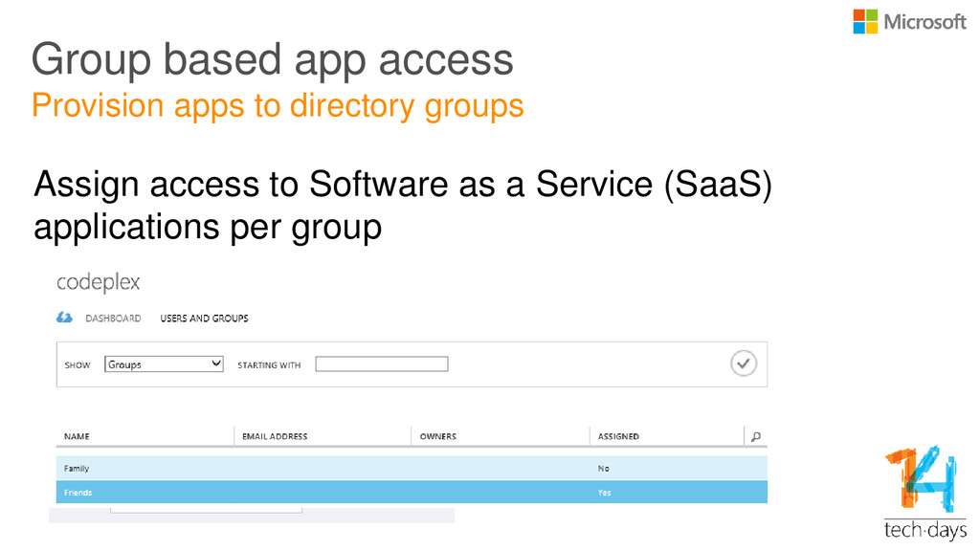
Task: Sort by OWNERS column header
Action: point(438,436)
